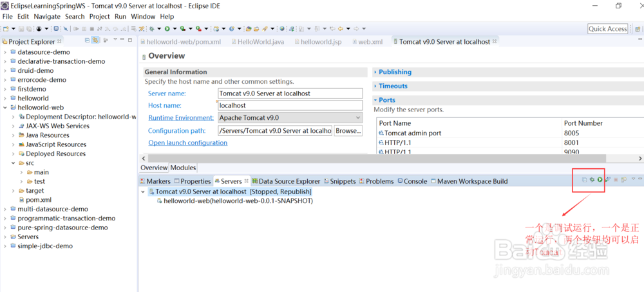Click the Stop the server icon in Servers view
The height and width of the screenshot is (292, 644).
point(616,180)
